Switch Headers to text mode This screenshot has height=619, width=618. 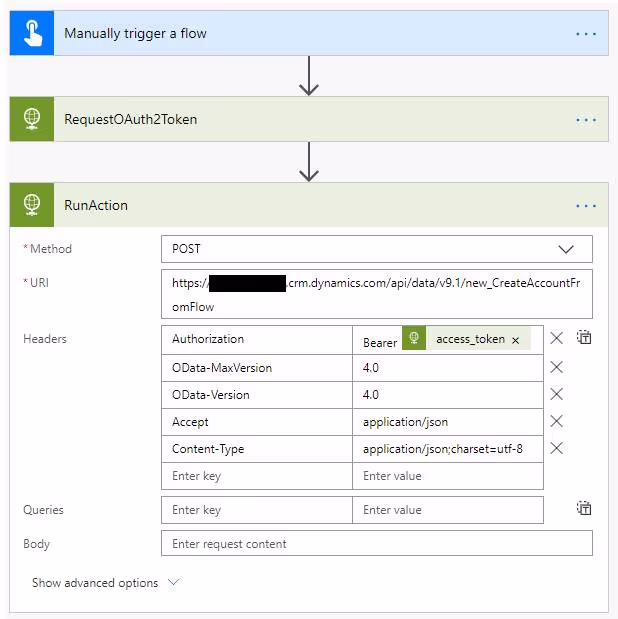click(x=584, y=338)
